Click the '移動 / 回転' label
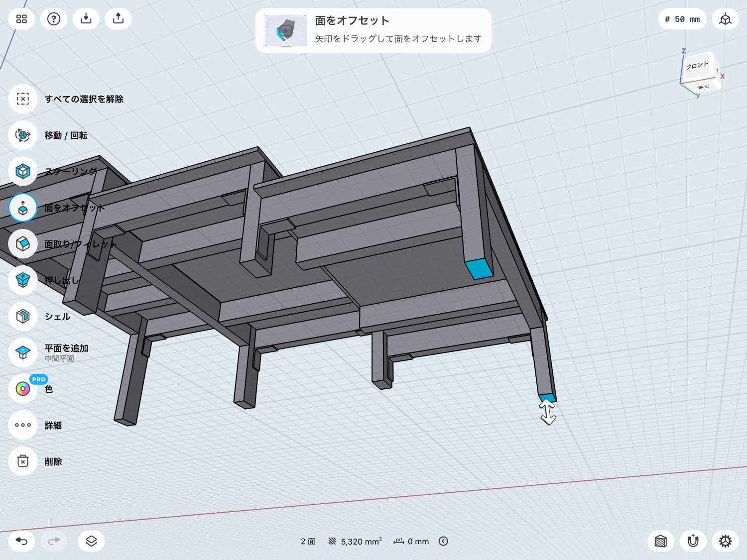Viewport: 747px width, 560px height. coord(66,135)
